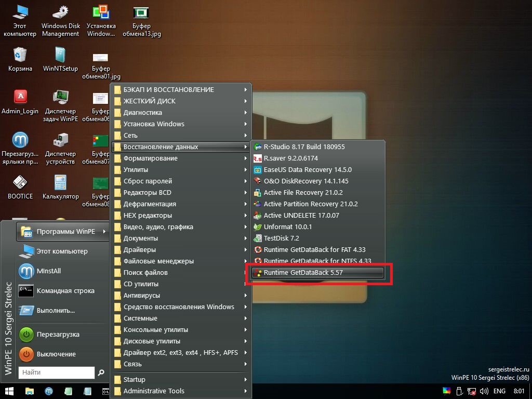Click the clock showing 8:01

[519, 391]
